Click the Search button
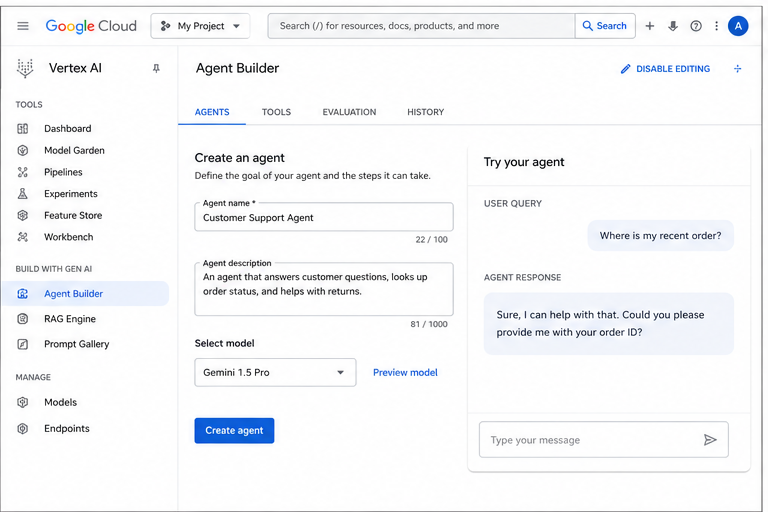Image resolution: width=768 pixels, height=512 pixels. pos(605,26)
